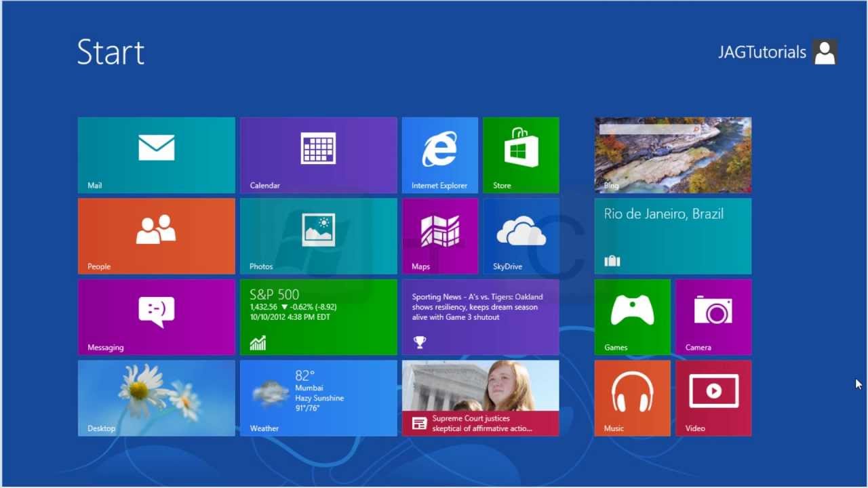Open the Music tile

pos(633,398)
